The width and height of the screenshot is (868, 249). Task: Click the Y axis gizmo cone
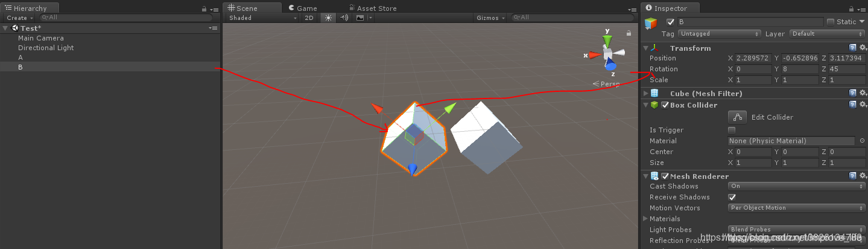(x=607, y=40)
